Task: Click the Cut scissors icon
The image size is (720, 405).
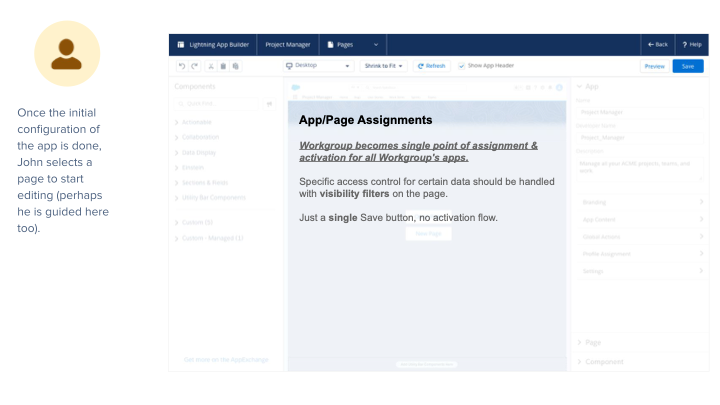Action: point(211,66)
